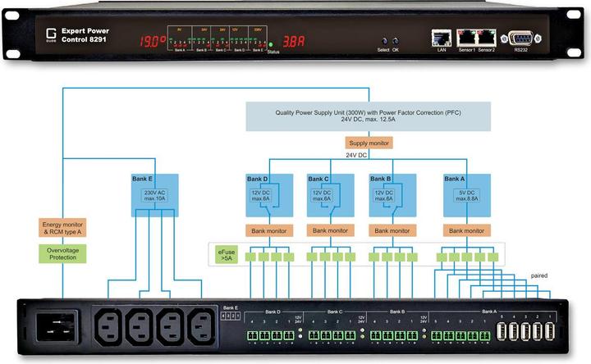The image size is (591, 364).
Task: Click the Bank D block in diagram
Action: [269, 195]
